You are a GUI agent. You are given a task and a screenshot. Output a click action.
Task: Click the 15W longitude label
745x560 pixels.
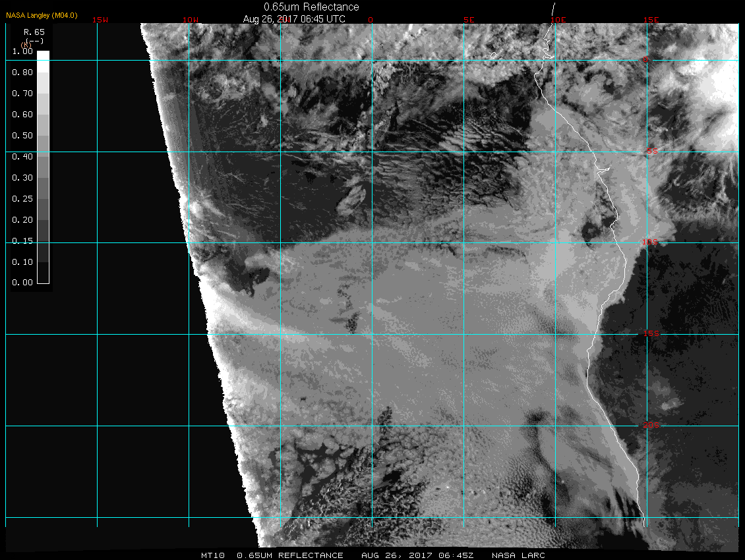(x=100, y=20)
